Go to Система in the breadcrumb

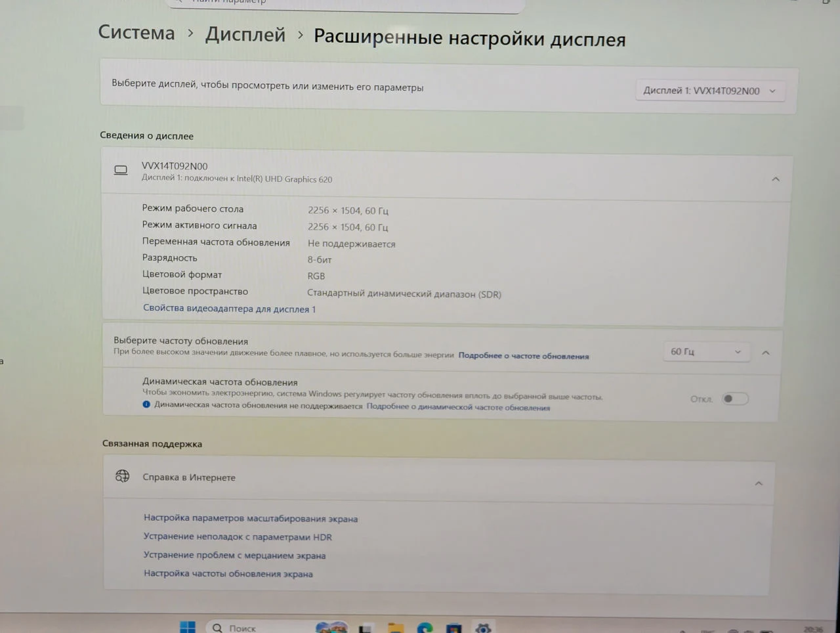136,32
